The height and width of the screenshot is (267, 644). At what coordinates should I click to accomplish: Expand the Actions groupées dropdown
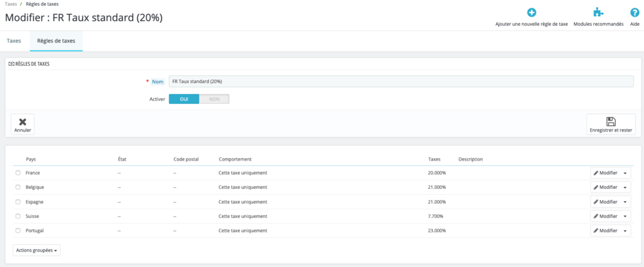(37, 250)
